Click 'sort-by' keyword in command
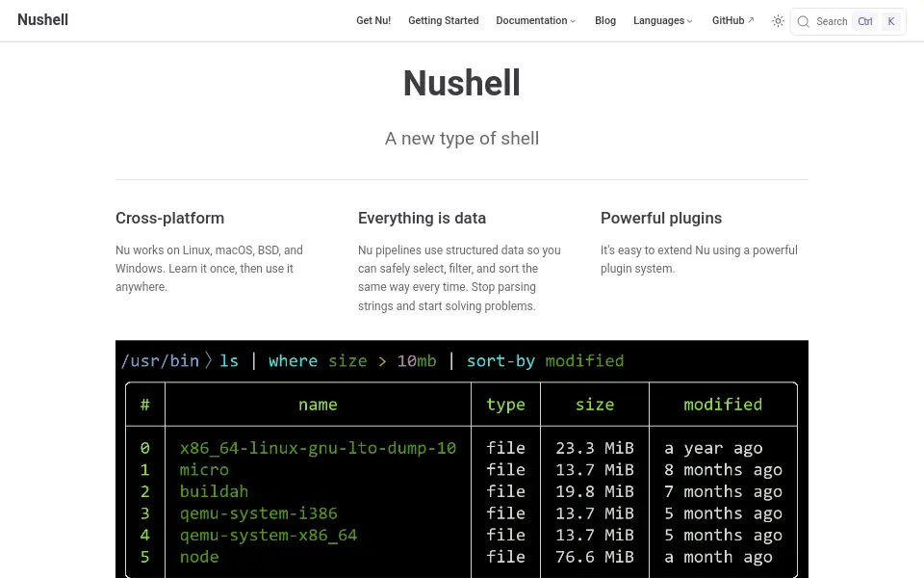 click(x=500, y=361)
